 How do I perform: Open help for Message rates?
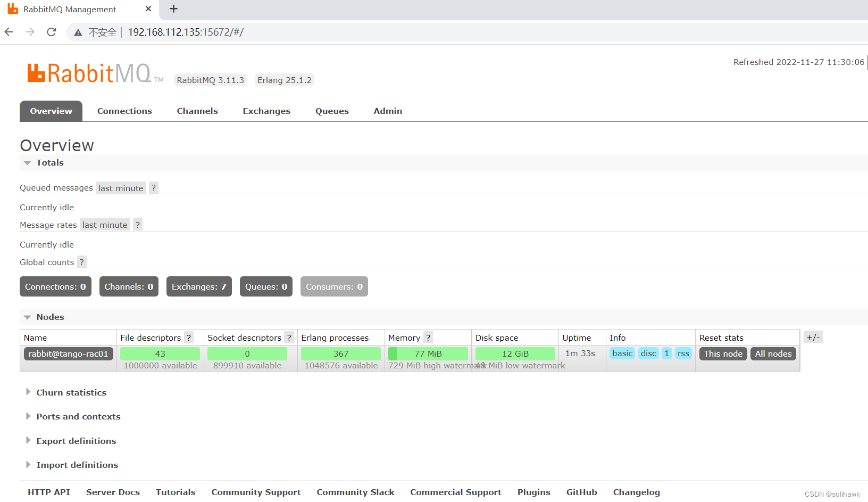click(137, 225)
